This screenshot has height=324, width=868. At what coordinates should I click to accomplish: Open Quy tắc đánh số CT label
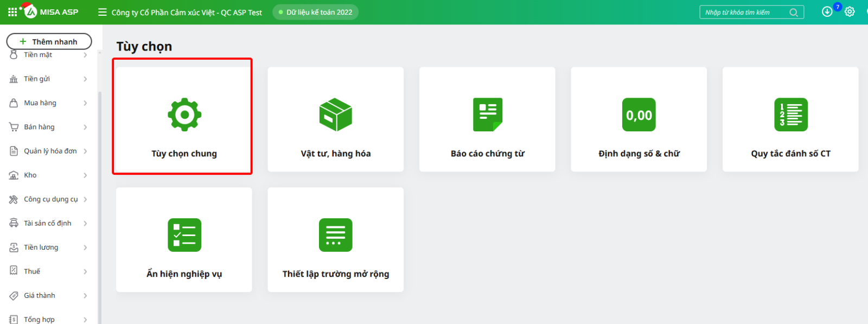coord(790,154)
